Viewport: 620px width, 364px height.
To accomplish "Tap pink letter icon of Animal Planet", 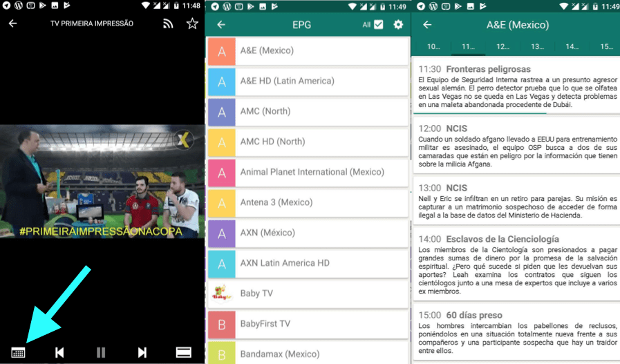I will 222,173.
